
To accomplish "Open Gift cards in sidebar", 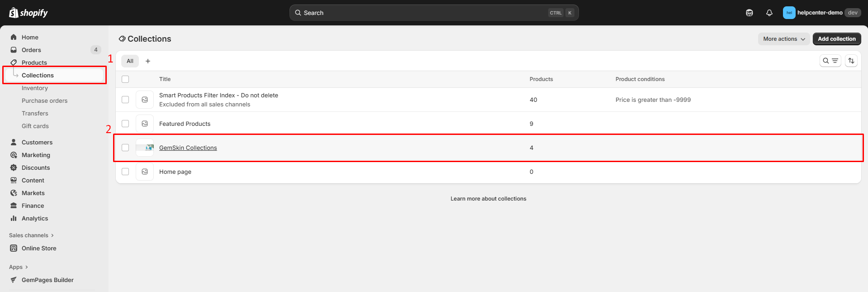I will (35, 126).
